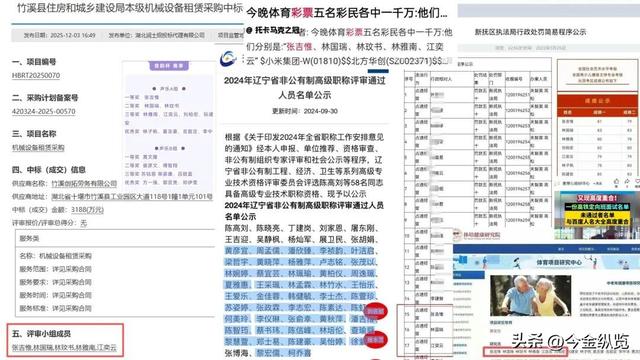The image size is (640, 360).
Task: Click supplier address 湖北省十堰市竹溪县 link
Action: tap(132, 197)
